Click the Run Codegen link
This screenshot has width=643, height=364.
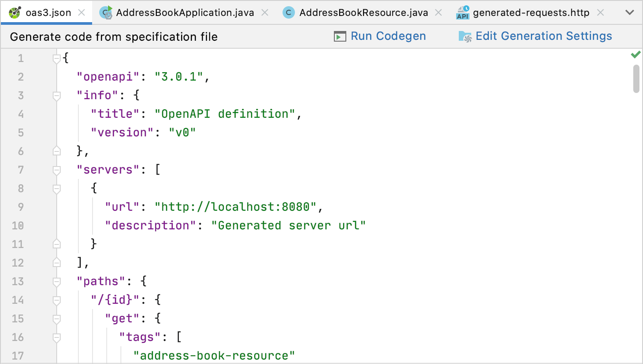388,36
